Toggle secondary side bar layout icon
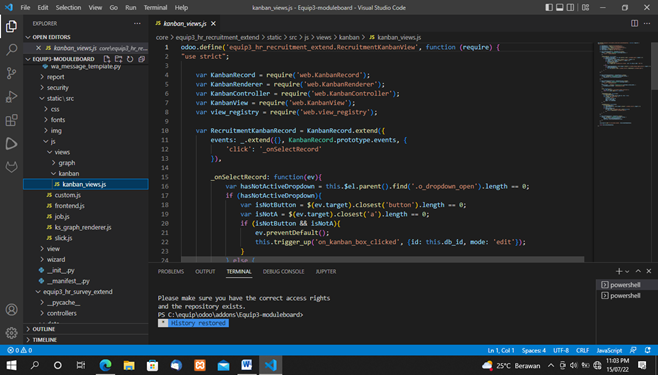 [571, 8]
